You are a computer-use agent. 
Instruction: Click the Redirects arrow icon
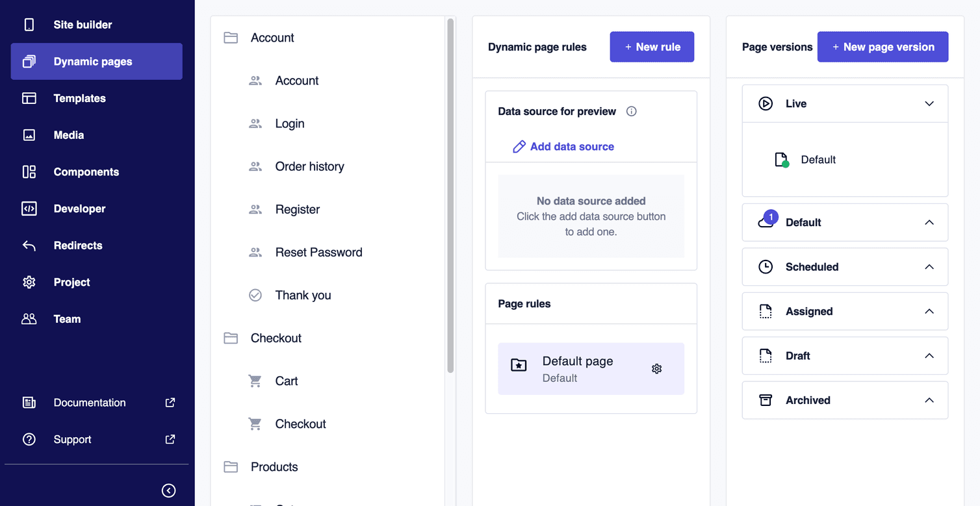(x=29, y=245)
